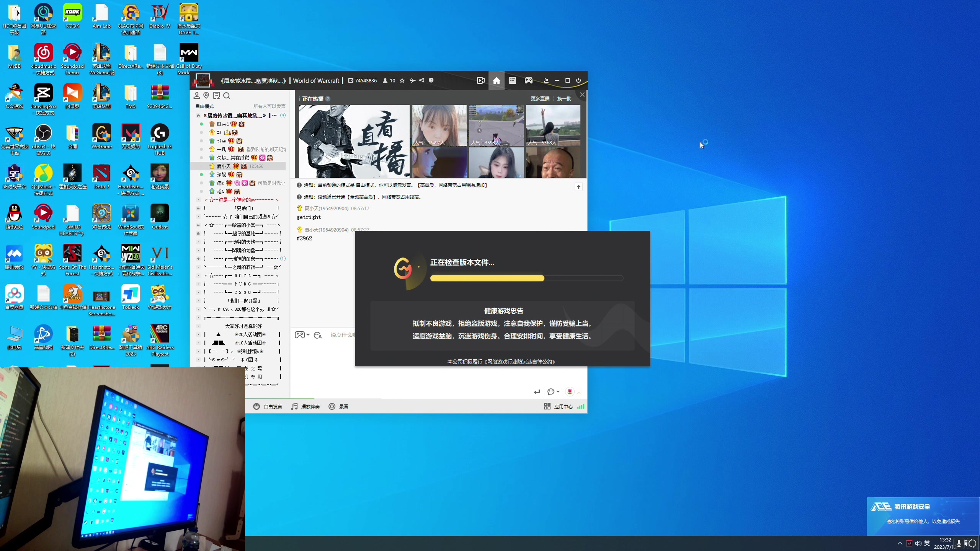Report channel using the shield alert icon
Image resolution: width=980 pixels, height=551 pixels.
431,80
